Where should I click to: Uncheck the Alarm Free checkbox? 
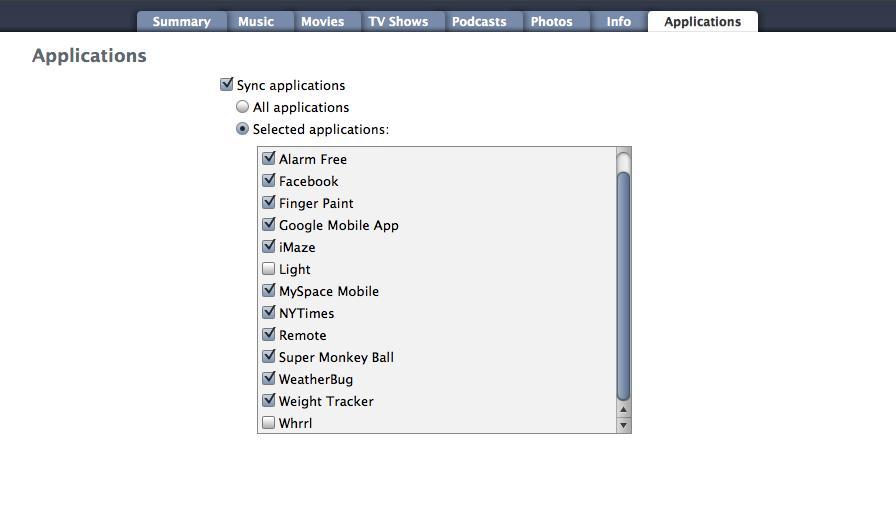click(269, 158)
